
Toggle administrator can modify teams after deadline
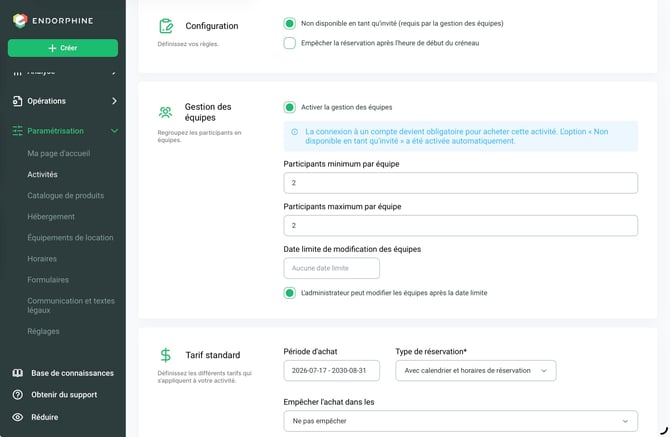[x=289, y=293]
